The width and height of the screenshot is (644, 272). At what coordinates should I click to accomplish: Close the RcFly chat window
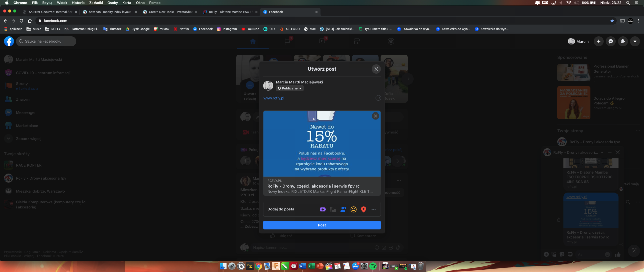[x=618, y=152]
